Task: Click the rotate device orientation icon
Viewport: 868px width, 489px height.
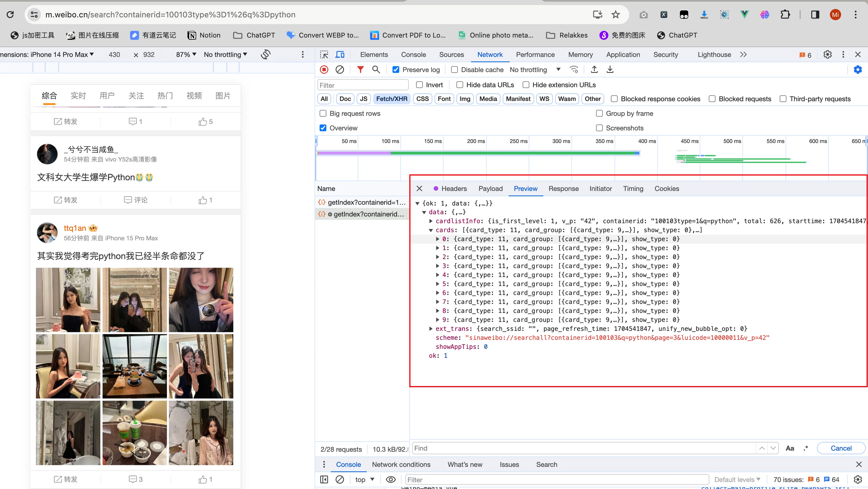Action: click(x=266, y=55)
